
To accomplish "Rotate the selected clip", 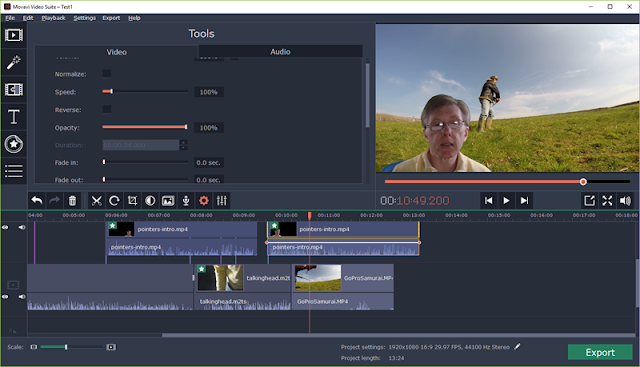I will point(114,200).
